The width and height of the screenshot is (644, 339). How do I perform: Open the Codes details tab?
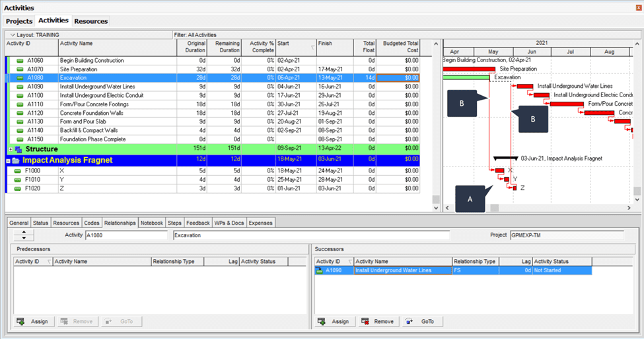[x=92, y=223]
